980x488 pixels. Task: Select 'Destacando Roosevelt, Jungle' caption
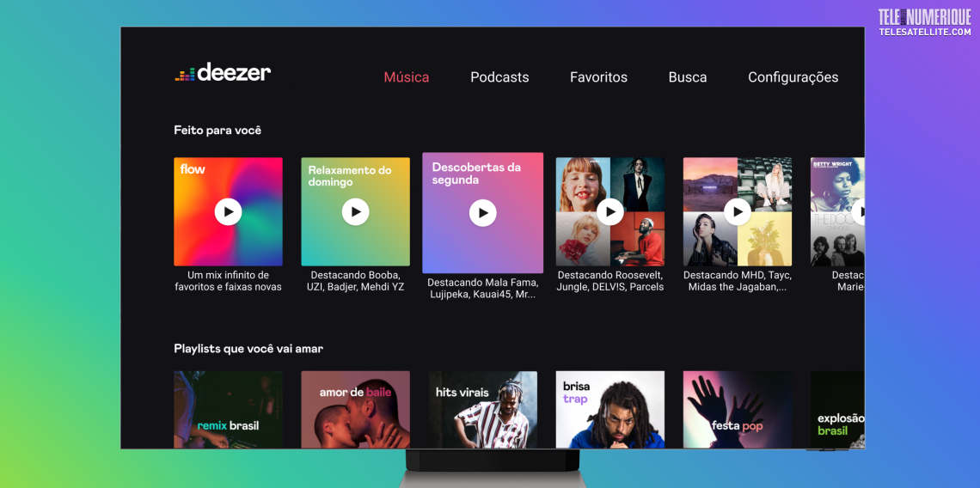pyautogui.click(x=610, y=281)
